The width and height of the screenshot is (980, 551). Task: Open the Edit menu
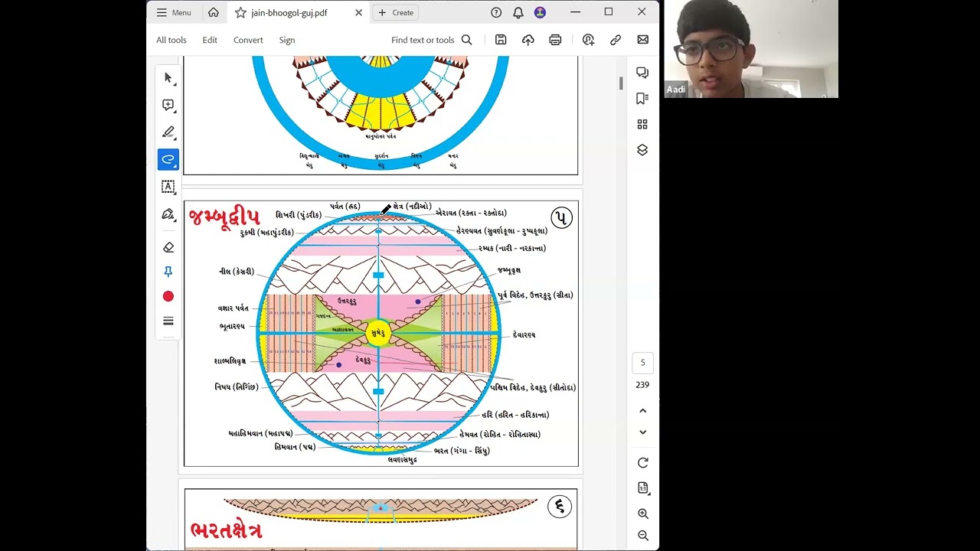pos(210,40)
